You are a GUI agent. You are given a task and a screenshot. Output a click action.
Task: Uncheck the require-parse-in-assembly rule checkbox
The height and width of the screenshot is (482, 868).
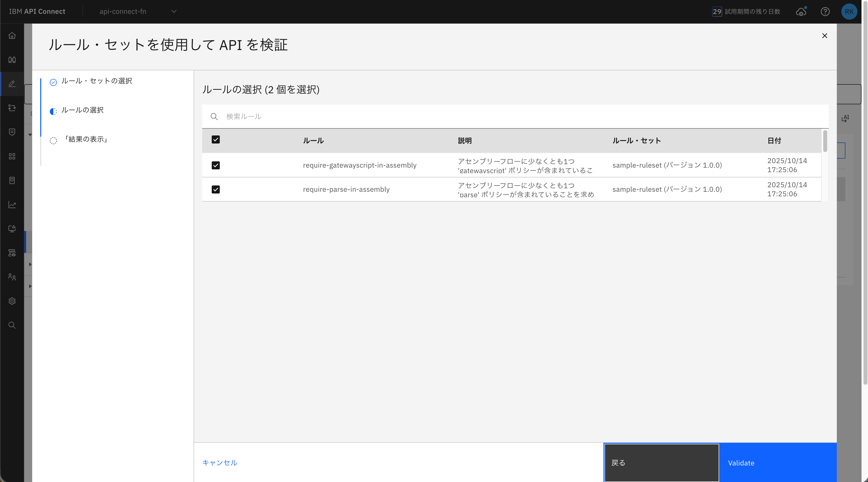[216, 190]
